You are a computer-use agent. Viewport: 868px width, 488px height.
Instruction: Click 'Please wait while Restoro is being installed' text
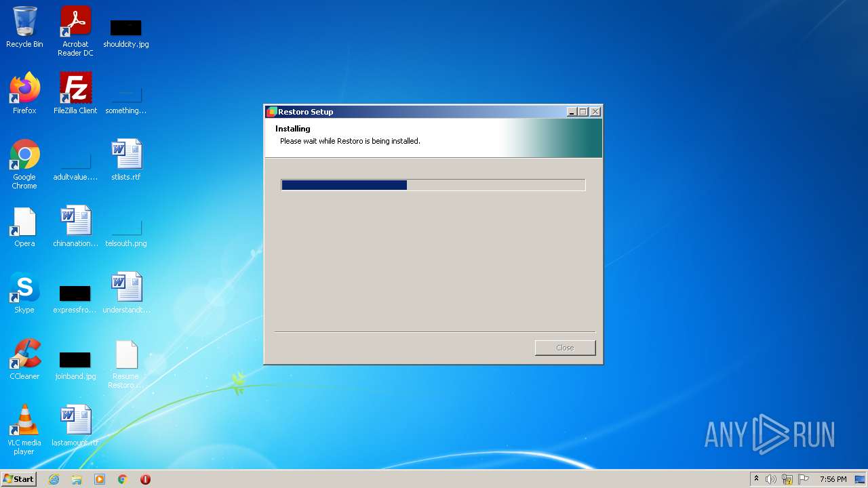(x=350, y=141)
